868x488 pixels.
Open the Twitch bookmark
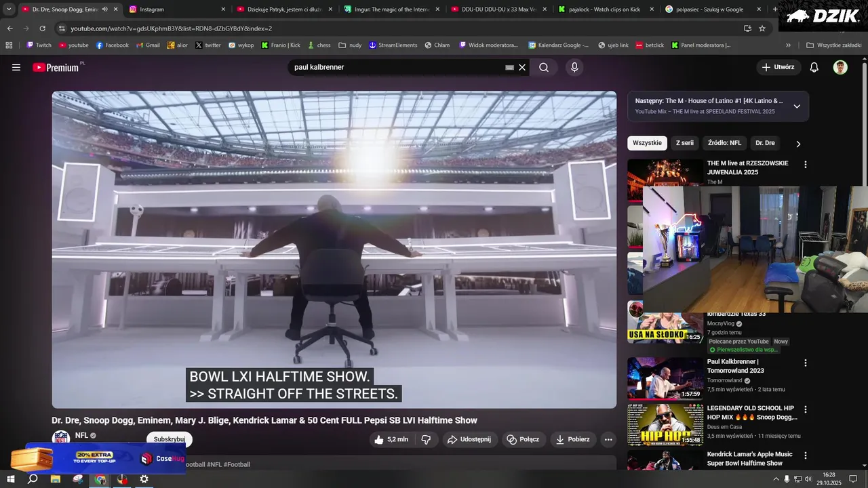point(39,45)
